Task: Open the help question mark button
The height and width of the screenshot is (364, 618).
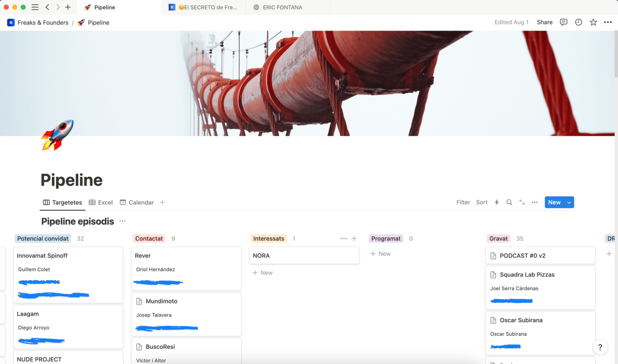Action: (x=600, y=347)
